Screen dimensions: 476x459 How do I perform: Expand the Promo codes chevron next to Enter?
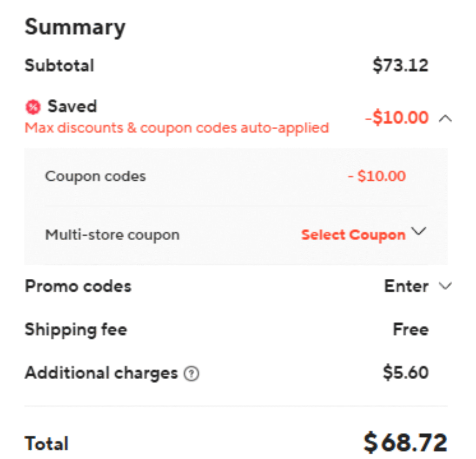pyautogui.click(x=445, y=286)
